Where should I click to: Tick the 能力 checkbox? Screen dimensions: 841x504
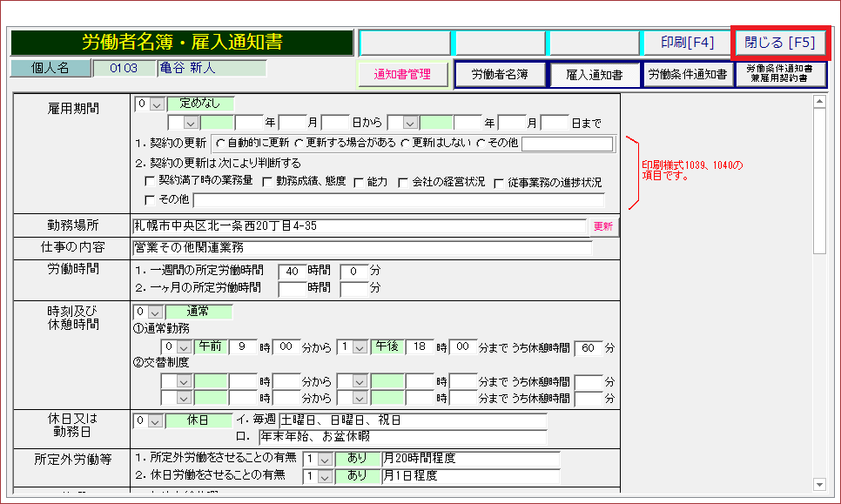coord(359,182)
